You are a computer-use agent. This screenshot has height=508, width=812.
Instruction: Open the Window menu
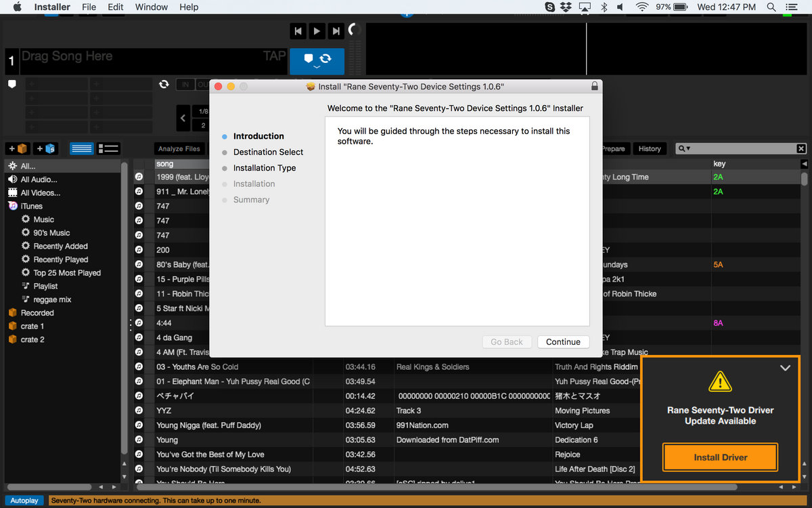[x=152, y=7]
